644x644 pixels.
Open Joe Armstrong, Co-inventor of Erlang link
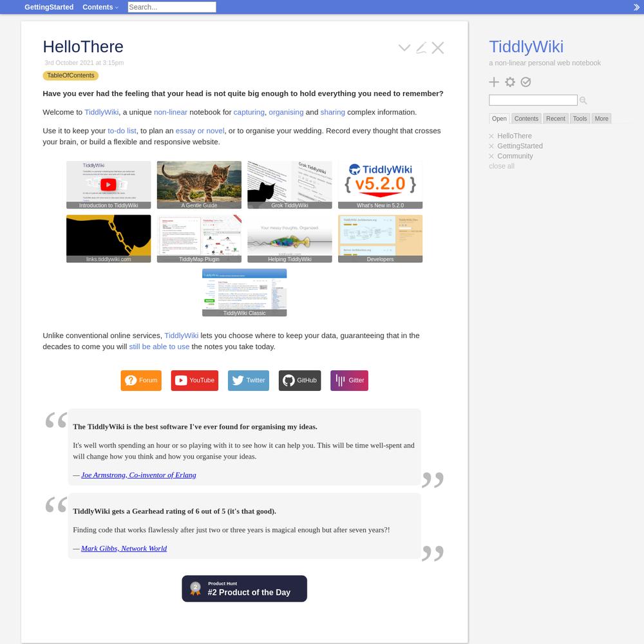click(x=138, y=475)
